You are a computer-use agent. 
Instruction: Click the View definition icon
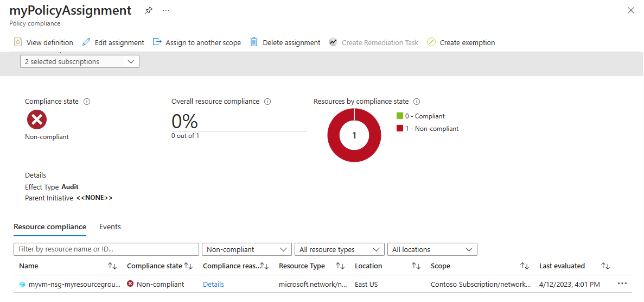pyautogui.click(x=18, y=42)
